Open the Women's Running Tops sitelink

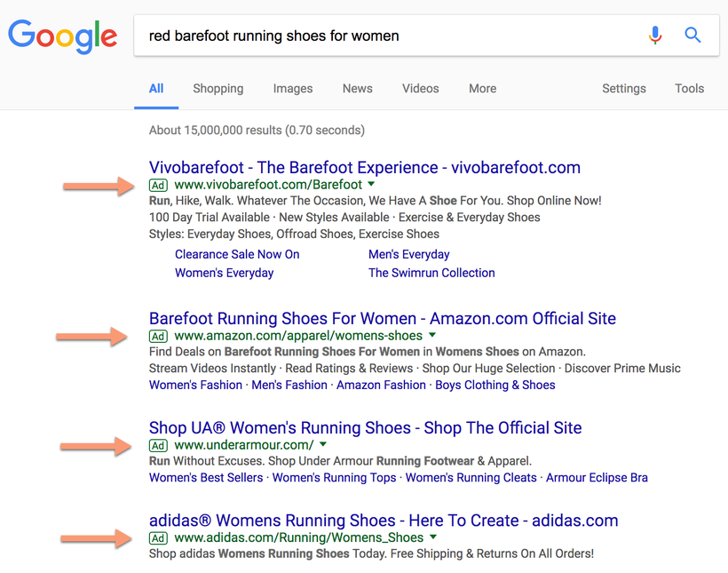[335, 477]
